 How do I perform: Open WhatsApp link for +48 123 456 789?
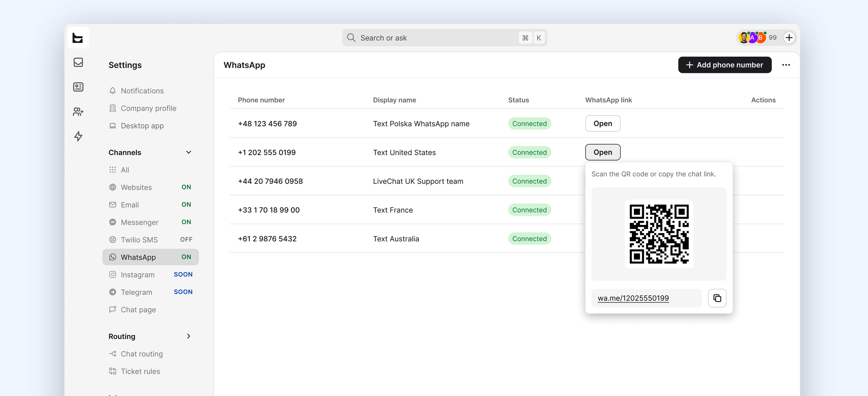click(603, 123)
